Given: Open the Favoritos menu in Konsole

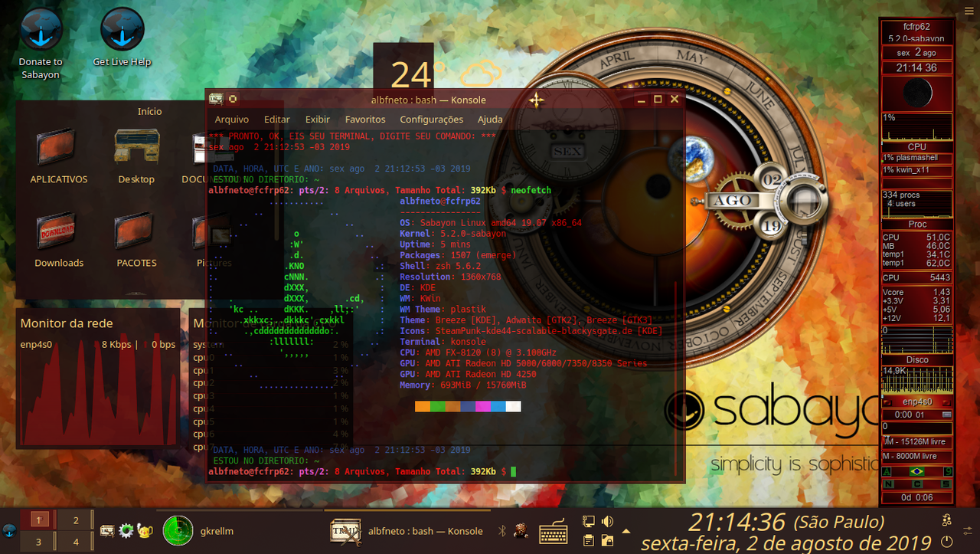Looking at the screenshot, I should (x=365, y=120).
